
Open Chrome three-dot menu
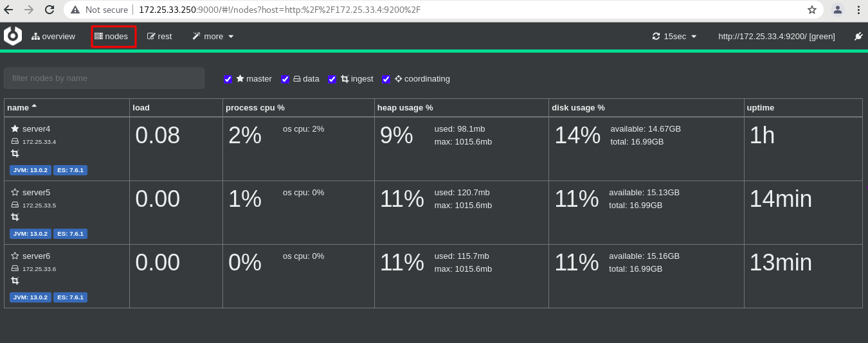tap(858, 10)
